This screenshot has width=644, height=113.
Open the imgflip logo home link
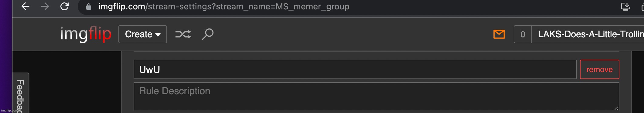click(86, 34)
